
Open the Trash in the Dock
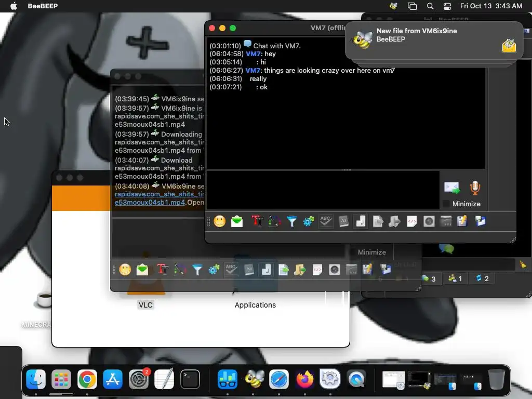tap(496, 379)
